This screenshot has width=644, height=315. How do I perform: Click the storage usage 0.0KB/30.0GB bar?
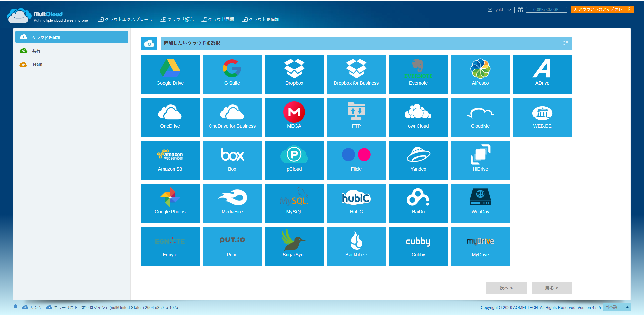point(546,10)
